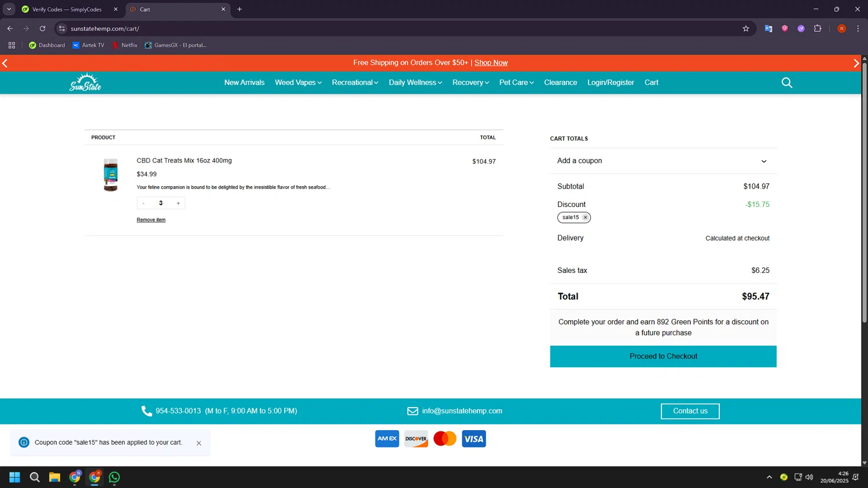Click the Discover payment icon
The image size is (868, 488).
pyautogui.click(x=416, y=439)
